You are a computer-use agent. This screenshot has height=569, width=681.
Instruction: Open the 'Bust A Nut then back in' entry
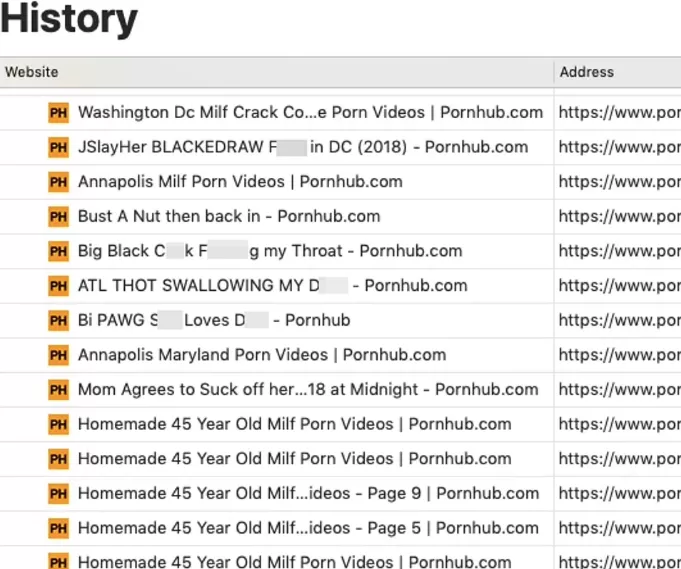(x=229, y=216)
